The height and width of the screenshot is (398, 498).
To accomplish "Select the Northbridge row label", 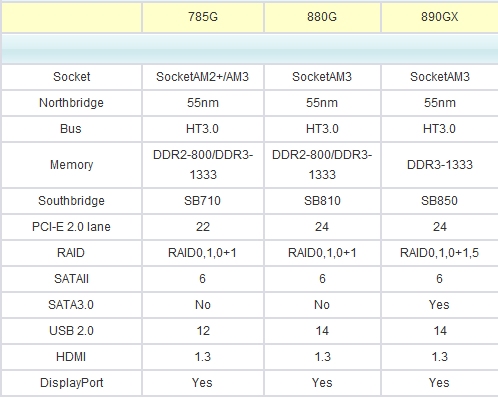I will pyautogui.click(x=72, y=103).
